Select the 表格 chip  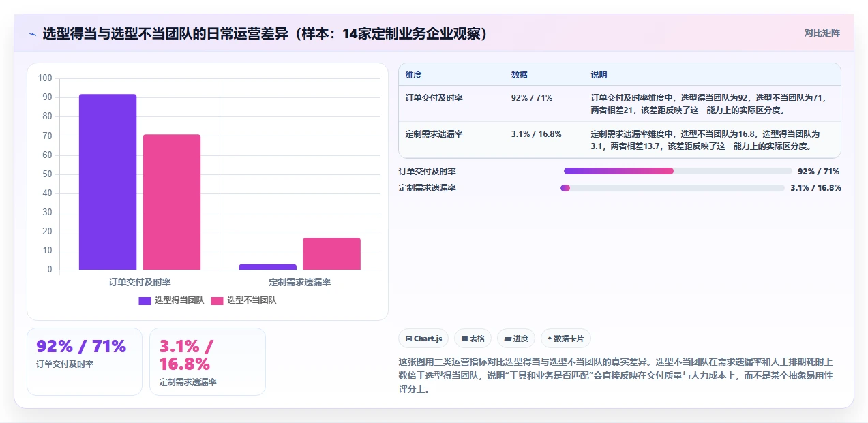[x=473, y=339]
